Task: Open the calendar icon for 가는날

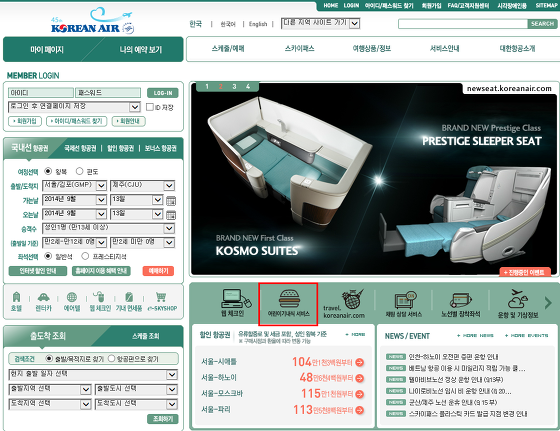Action: coord(171,201)
